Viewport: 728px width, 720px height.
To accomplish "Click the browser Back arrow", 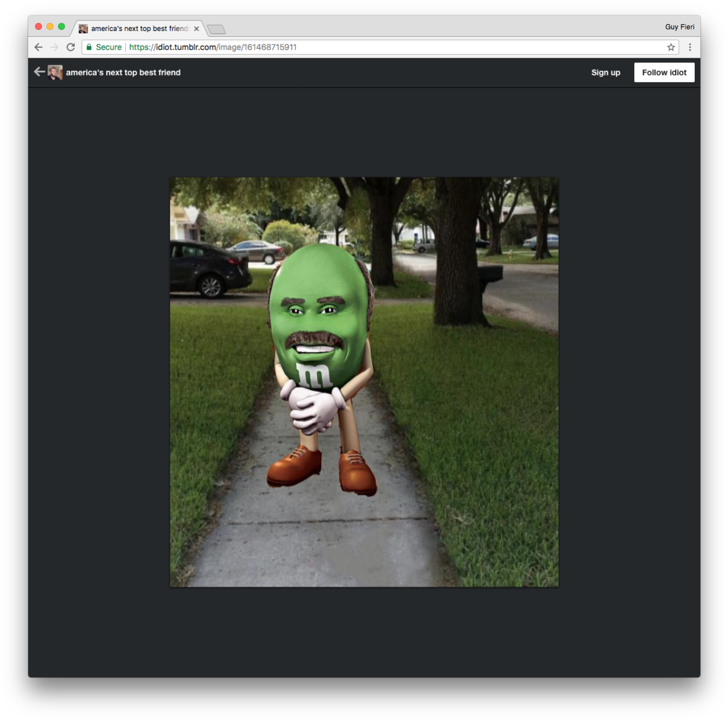I will pyautogui.click(x=39, y=47).
